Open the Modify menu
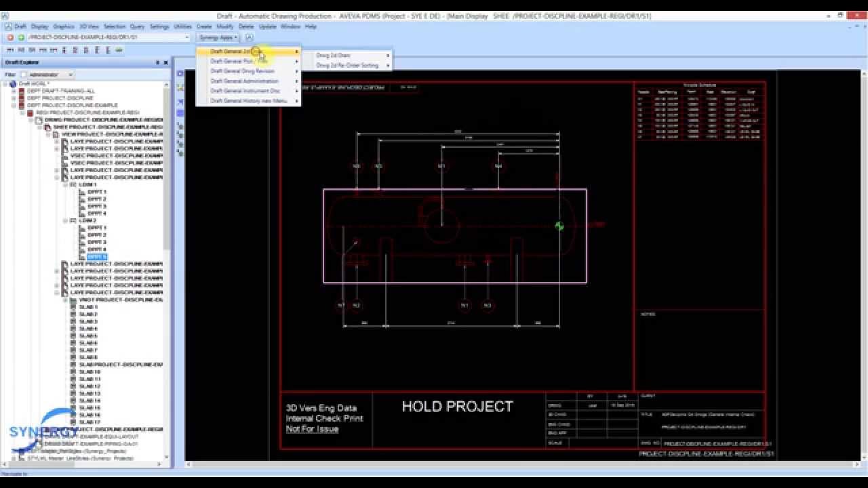This screenshot has width=868, height=488. point(224,26)
